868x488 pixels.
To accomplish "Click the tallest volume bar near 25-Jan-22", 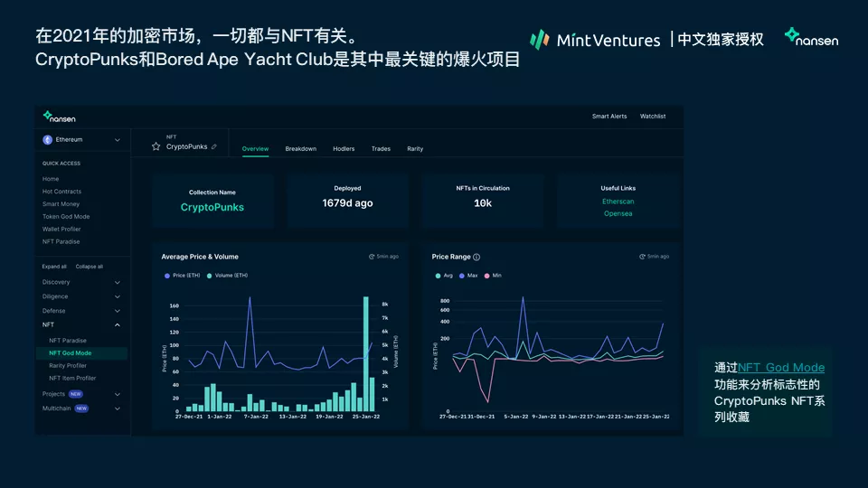I will 366,354.
